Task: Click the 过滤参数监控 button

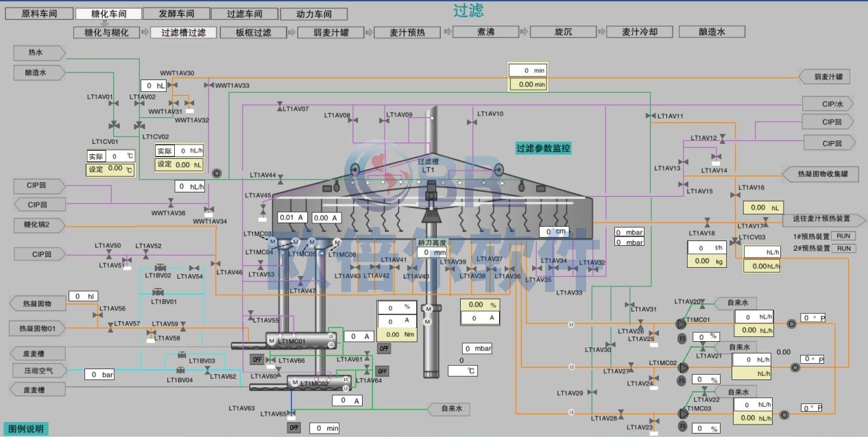Action: 544,149
